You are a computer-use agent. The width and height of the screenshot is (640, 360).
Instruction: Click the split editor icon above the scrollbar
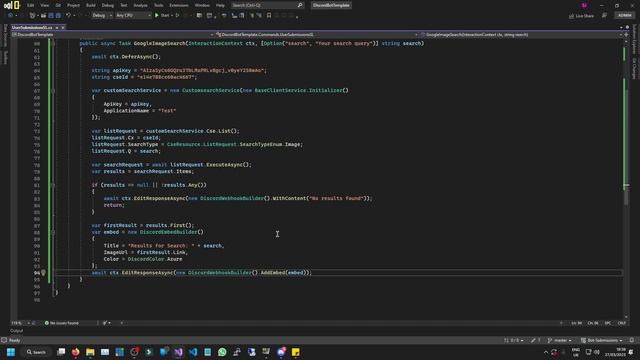pyautogui.click(x=627, y=35)
